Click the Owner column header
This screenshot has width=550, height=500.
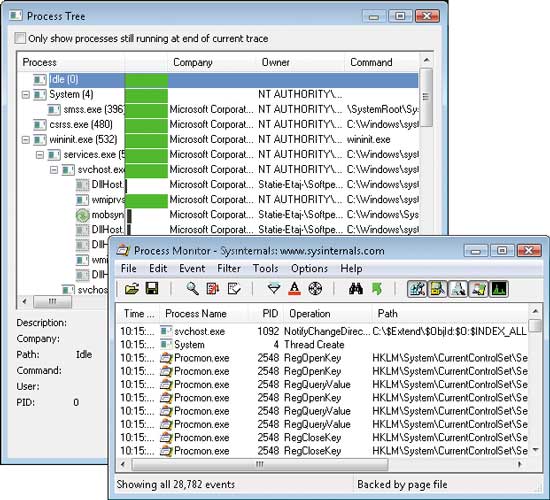coord(300,62)
